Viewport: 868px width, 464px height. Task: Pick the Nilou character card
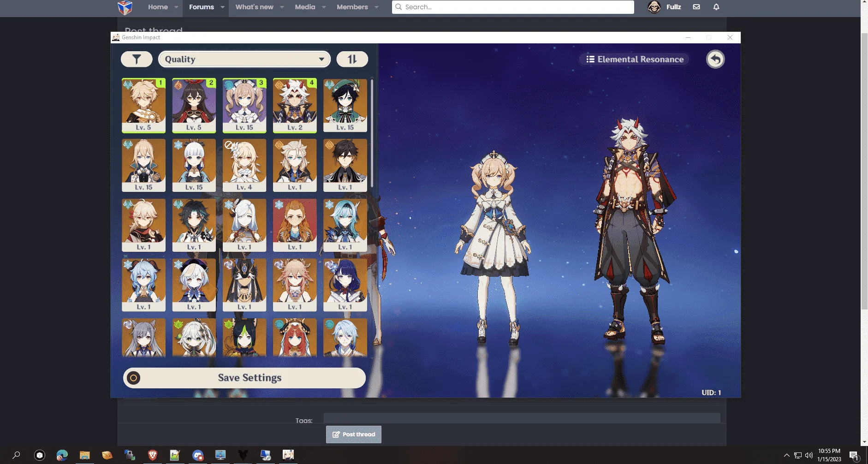coord(295,338)
